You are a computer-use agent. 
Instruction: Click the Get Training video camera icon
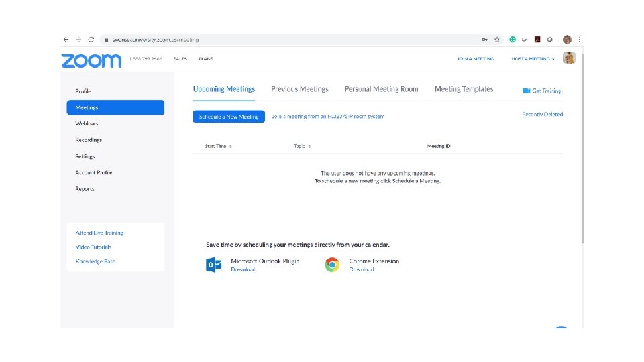point(526,90)
